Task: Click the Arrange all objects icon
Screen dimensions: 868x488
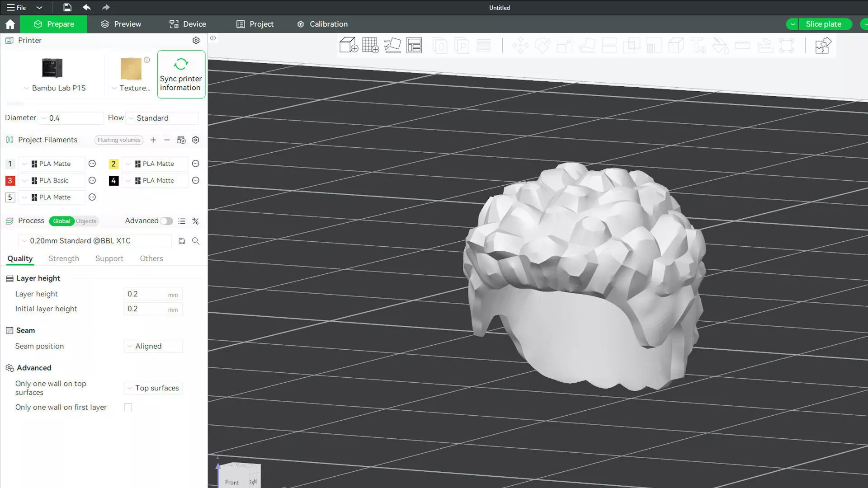Action: [414, 45]
